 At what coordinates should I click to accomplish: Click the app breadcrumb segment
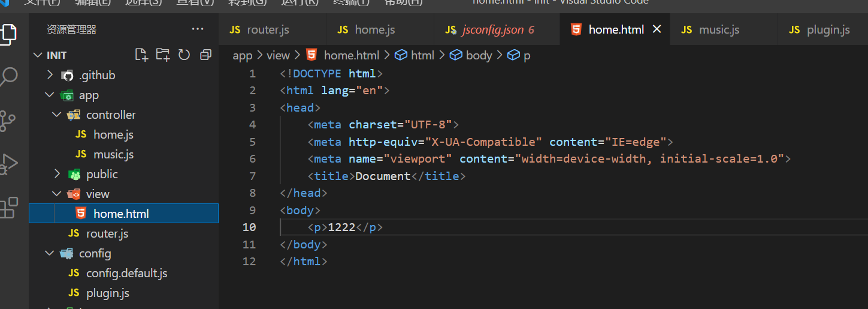243,56
